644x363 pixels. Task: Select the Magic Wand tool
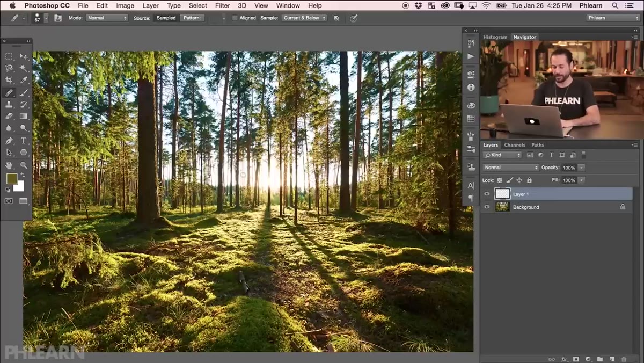click(24, 68)
